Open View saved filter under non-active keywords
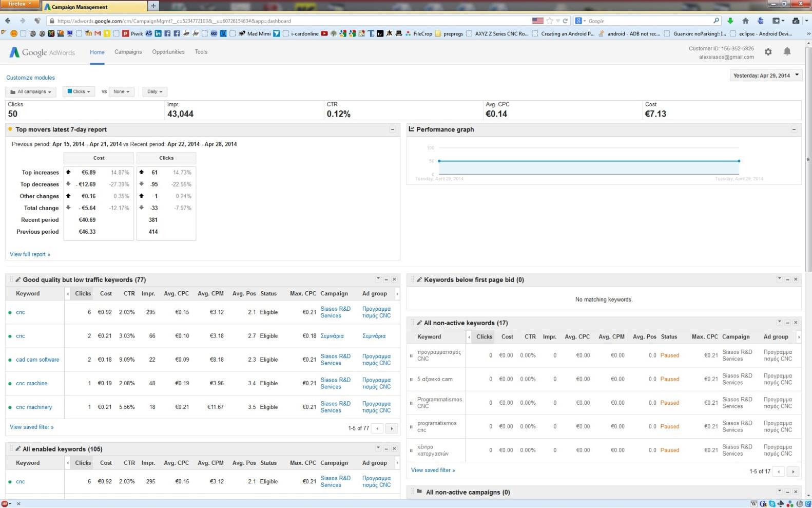The height and width of the screenshot is (508, 812). [433, 470]
